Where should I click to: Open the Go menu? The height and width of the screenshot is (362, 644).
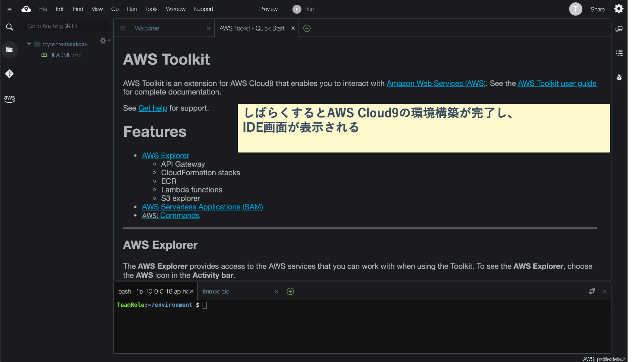coord(115,9)
